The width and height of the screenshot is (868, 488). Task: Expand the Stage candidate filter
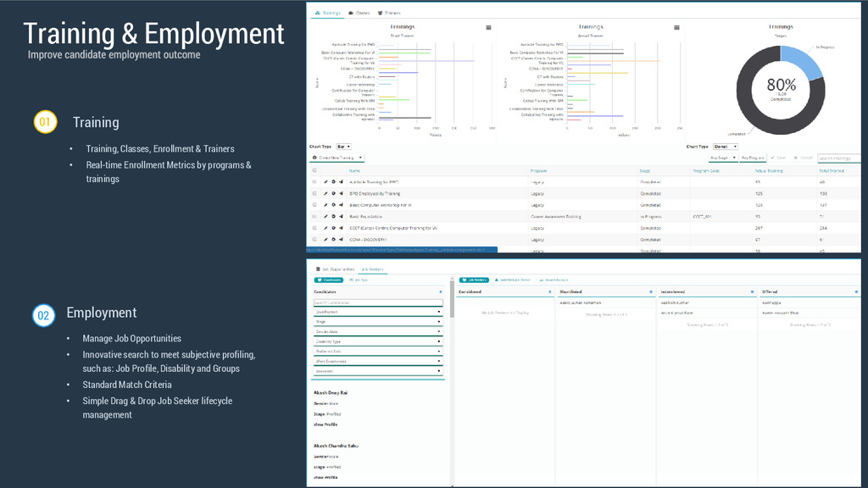pos(378,322)
